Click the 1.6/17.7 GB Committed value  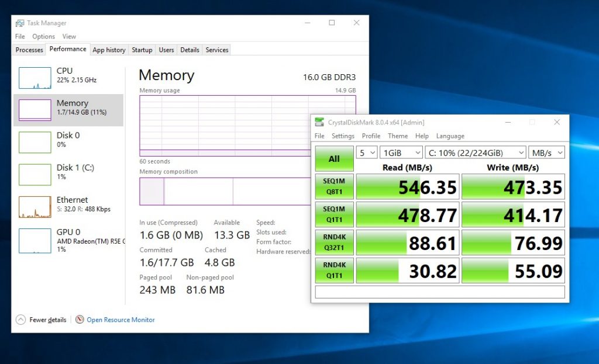click(167, 262)
